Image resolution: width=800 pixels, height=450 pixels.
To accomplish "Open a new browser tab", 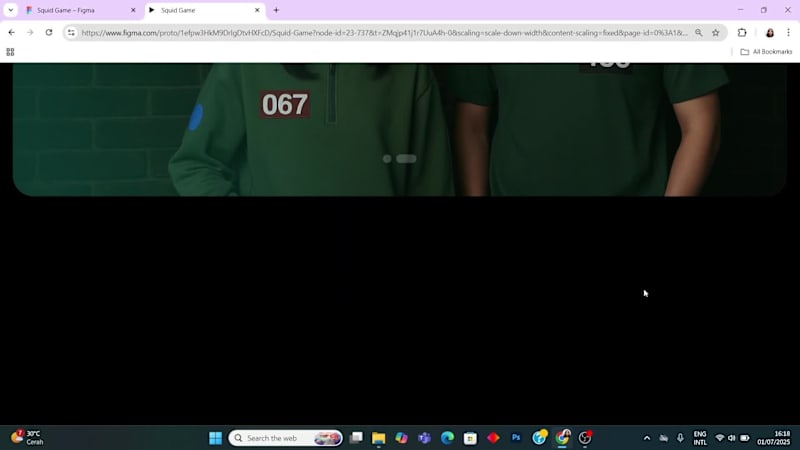I will (276, 10).
